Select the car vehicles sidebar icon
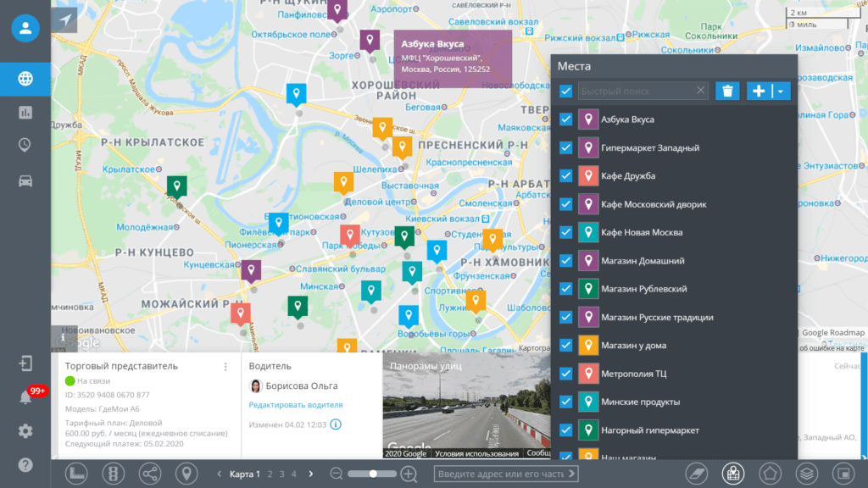Viewport: 868px width, 488px height. coord(25,181)
